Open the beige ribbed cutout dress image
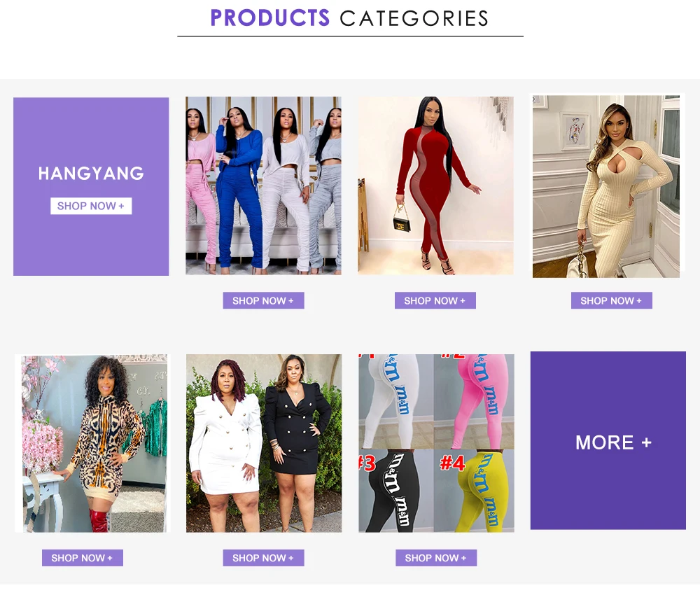 [x=606, y=186]
